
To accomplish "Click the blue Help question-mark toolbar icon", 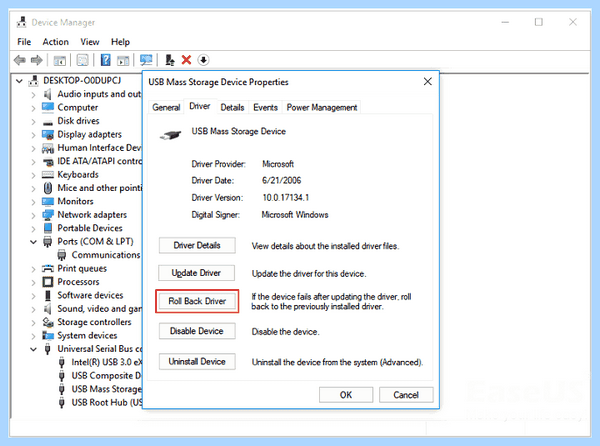I will point(105,60).
